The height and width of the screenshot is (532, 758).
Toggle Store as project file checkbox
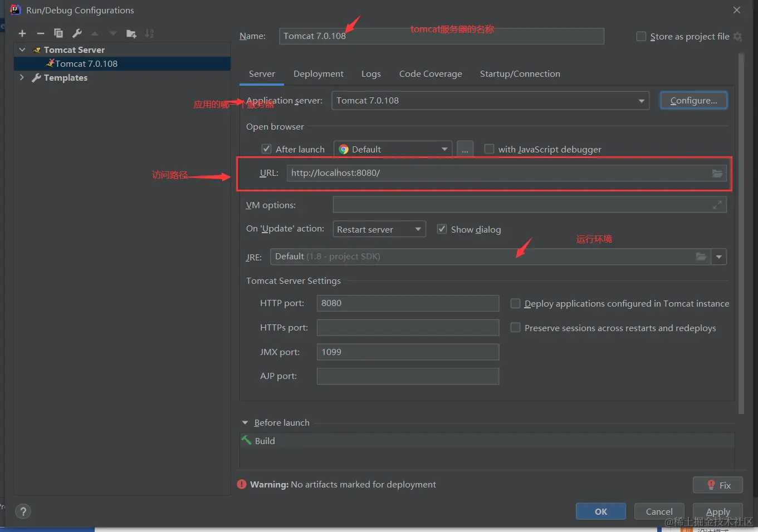tap(641, 37)
